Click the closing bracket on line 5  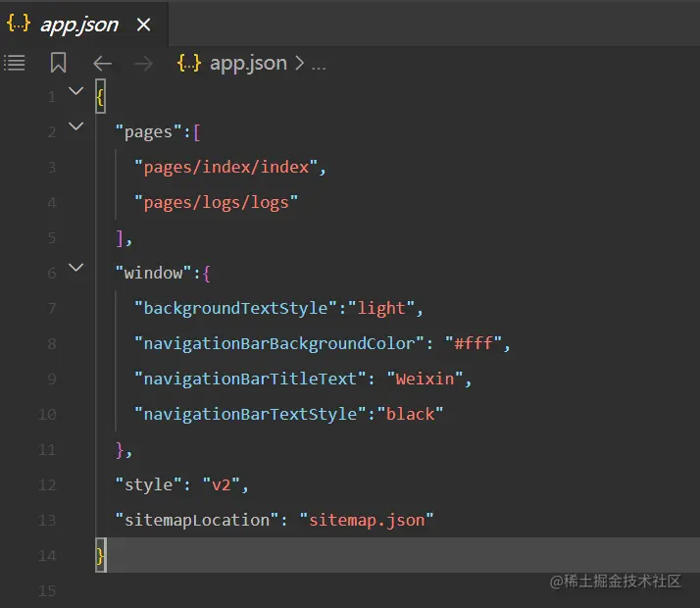[120, 238]
